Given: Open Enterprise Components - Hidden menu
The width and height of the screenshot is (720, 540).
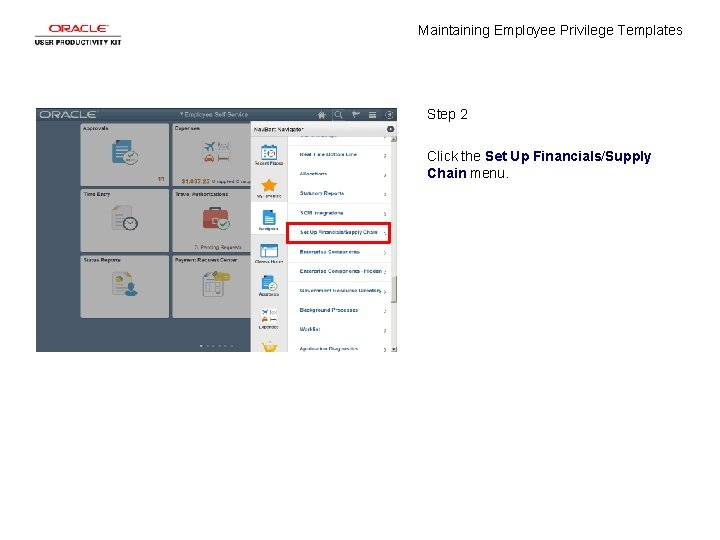Looking at the screenshot, I should pyautogui.click(x=339, y=272).
